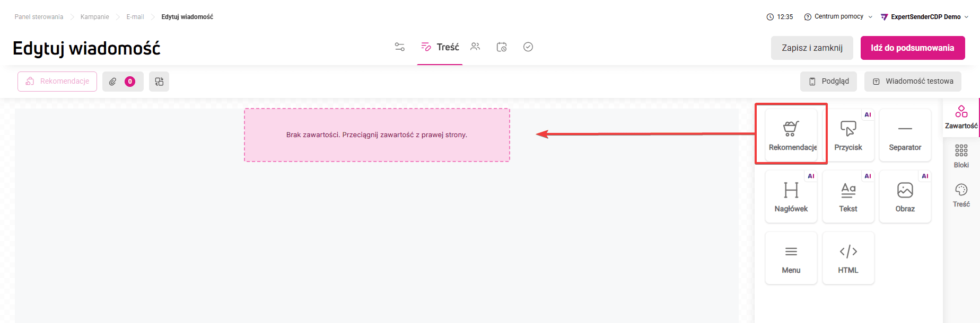Open the settings step sliders icon
The height and width of the screenshot is (323, 980).
(400, 47)
